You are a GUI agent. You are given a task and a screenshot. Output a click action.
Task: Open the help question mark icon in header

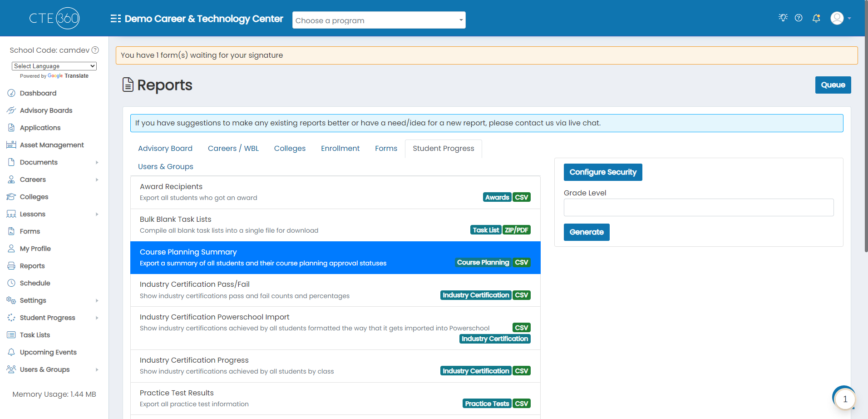(799, 18)
